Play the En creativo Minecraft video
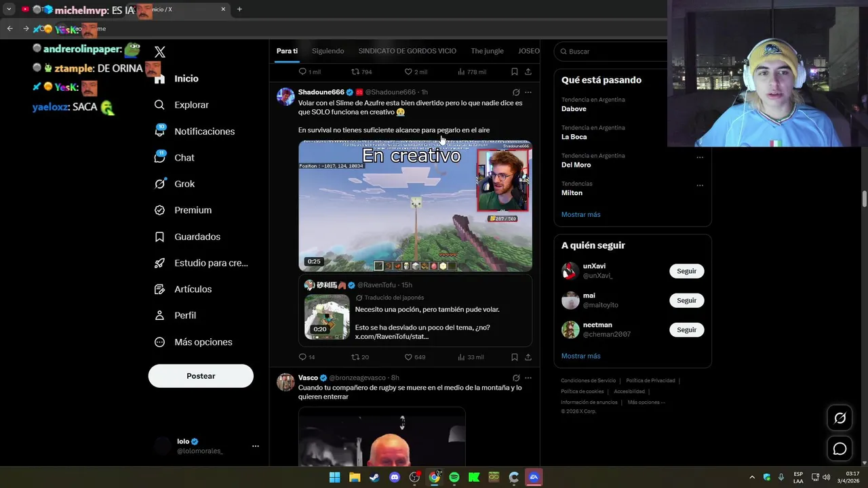868x488 pixels. click(x=415, y=206)
